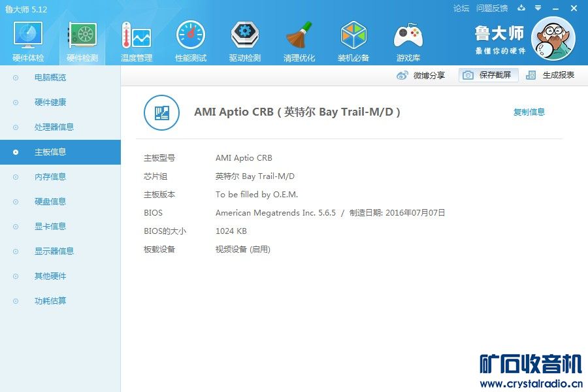The image size is (588, 392).
Task: Select 显示器信息 in sidebar
Action: [x=60, y=251]
